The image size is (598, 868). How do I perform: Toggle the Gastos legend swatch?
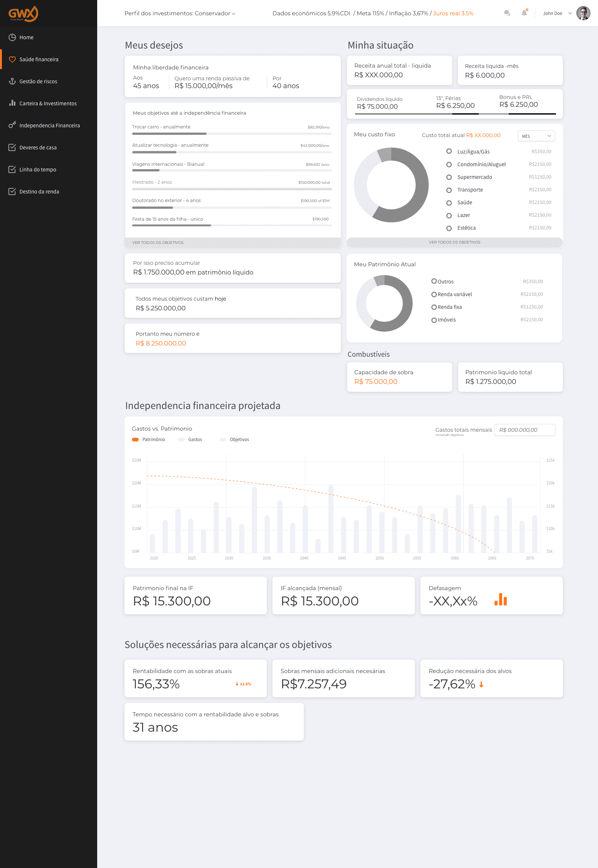pyautogui.click(x=181, y=440)
